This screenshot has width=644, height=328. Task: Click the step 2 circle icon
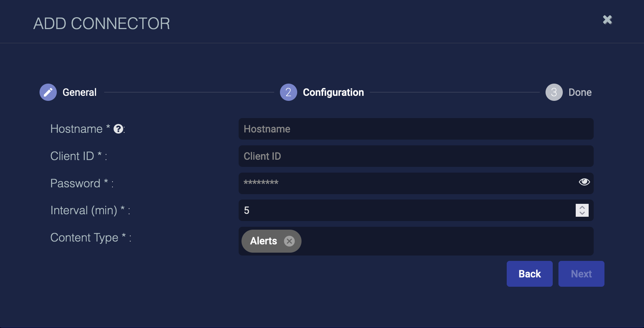click(x=288, y=92)
